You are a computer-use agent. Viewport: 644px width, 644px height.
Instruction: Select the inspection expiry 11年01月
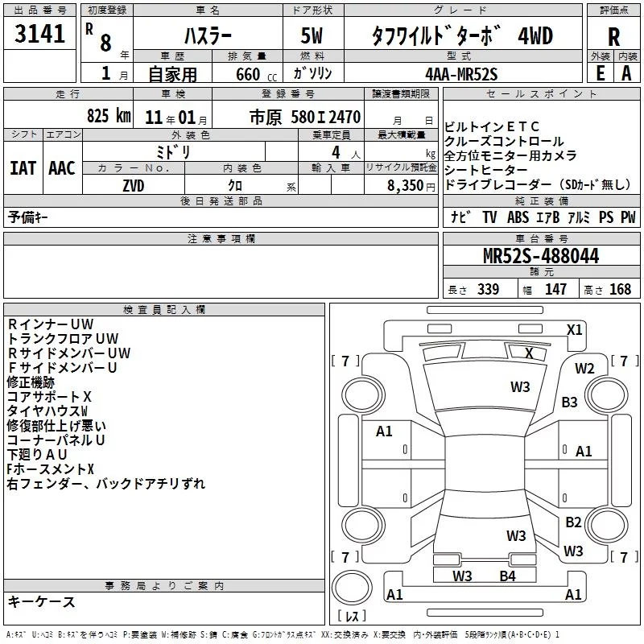point(176,118)
